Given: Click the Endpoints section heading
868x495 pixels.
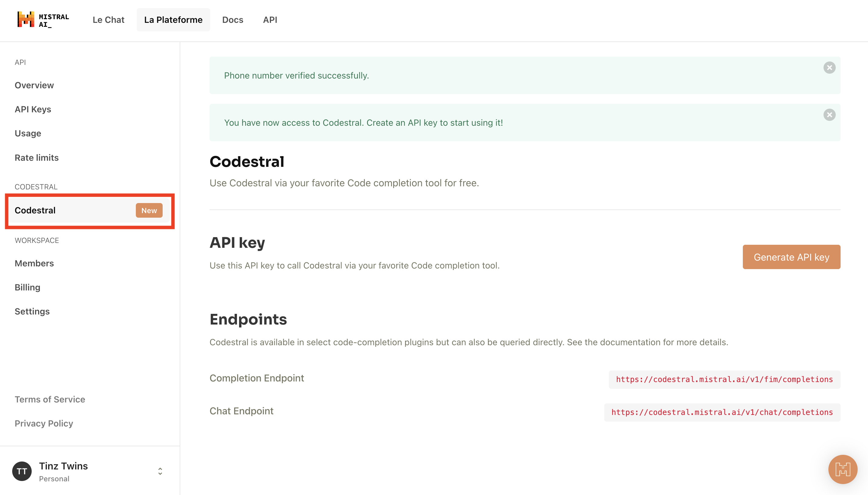Looking at the screenshot, I should [248, 319].
